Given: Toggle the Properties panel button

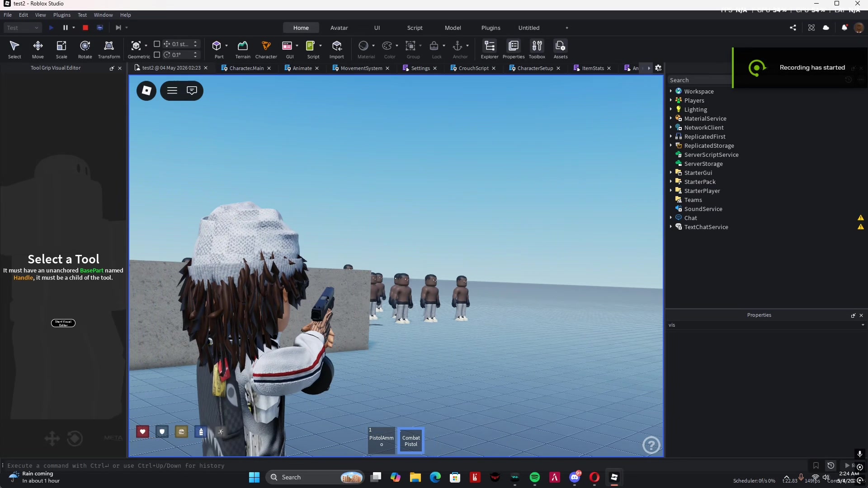Looking at the screenshot, I should pos(514,49).
